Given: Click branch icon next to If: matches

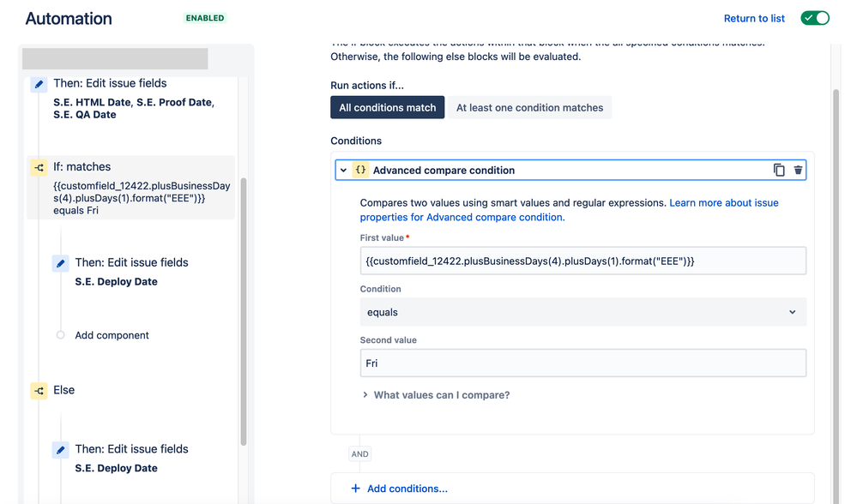Looking at the screenshot, I should coord(39,168).
